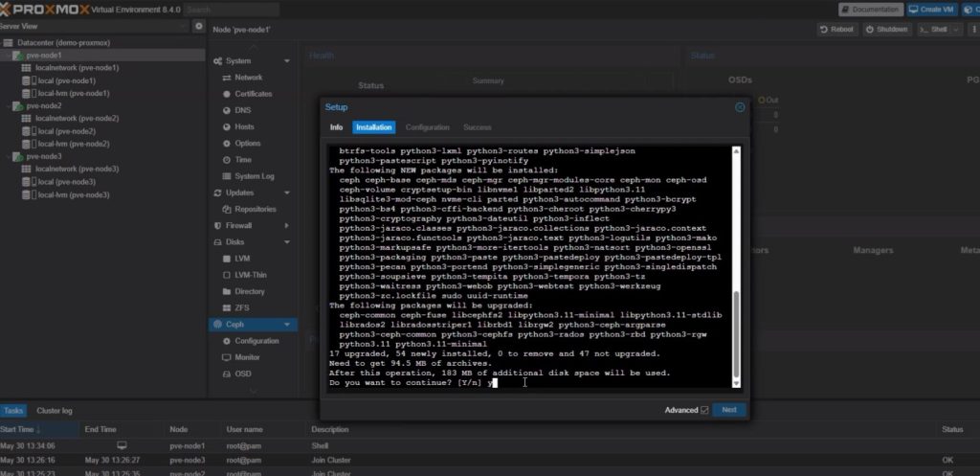Viewport: 980px width, 476px height.
Task: Select local-lvm (pve-node2) storage
Action: coord(73,144)
